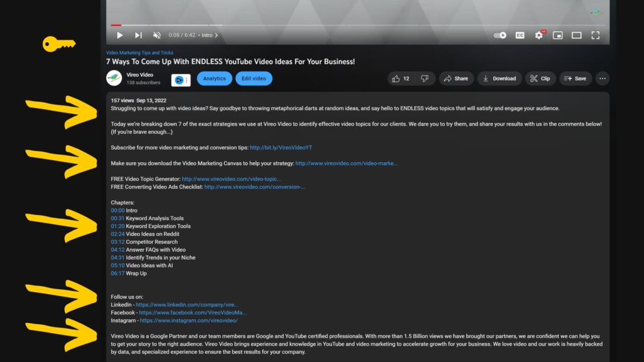This screenshot has height=362, width=644.
Task: Jump to 06:17 Wrap Up chapter
Action: pos(118,273)
